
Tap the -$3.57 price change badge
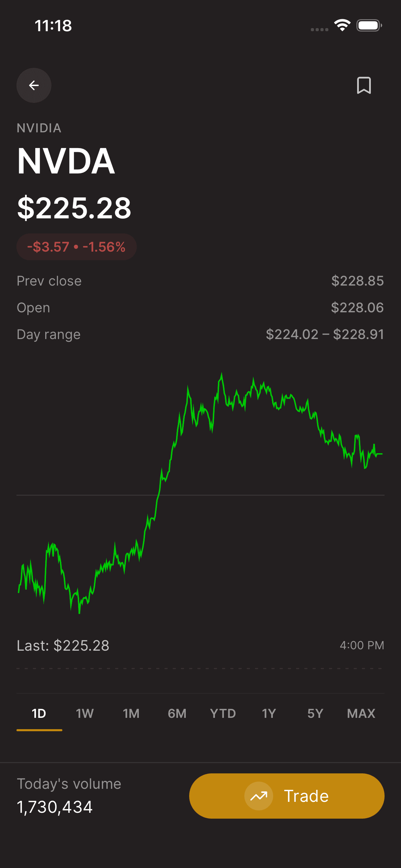(x=76, y=247)
